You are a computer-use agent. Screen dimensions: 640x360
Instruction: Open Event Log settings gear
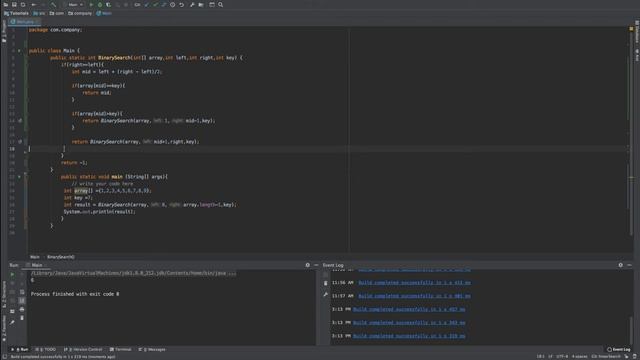tap(620, 265)
